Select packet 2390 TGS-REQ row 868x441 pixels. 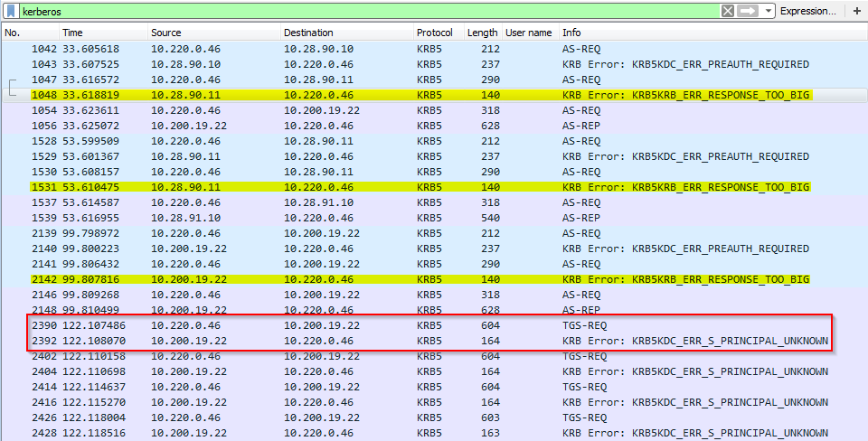(435, 325)
